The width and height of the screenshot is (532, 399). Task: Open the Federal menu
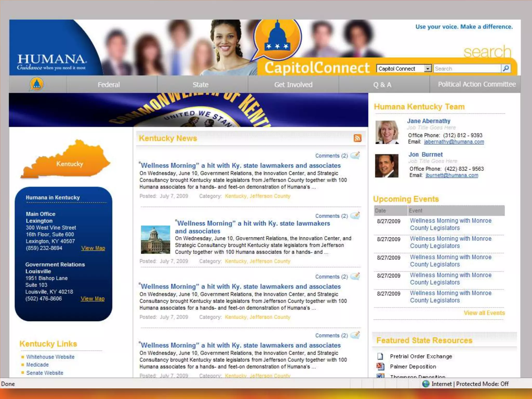point(109,84)
